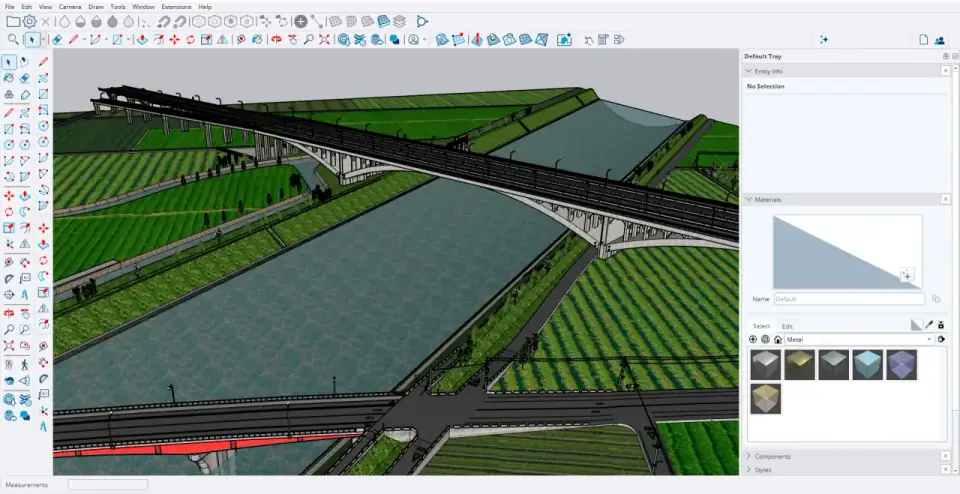Set default material via triangle swatch
This screenshot has height=494, width=960.
click(x=917, y=325)
